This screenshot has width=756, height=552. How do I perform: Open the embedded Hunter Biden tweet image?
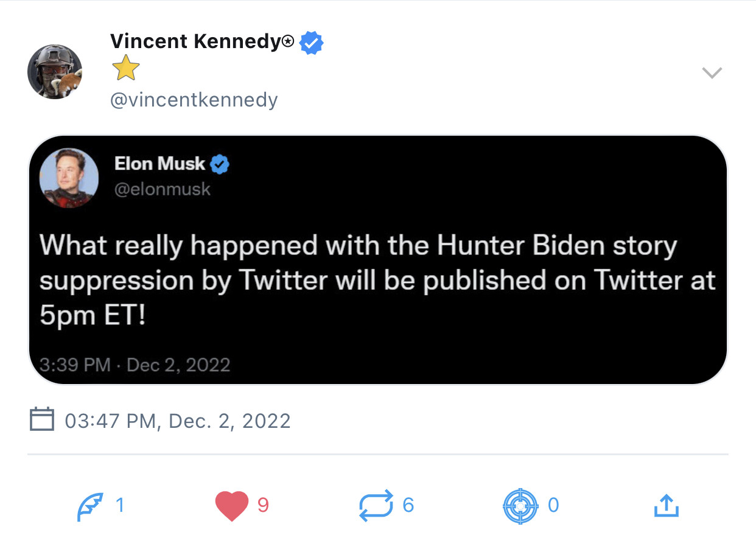pos(377,280)
